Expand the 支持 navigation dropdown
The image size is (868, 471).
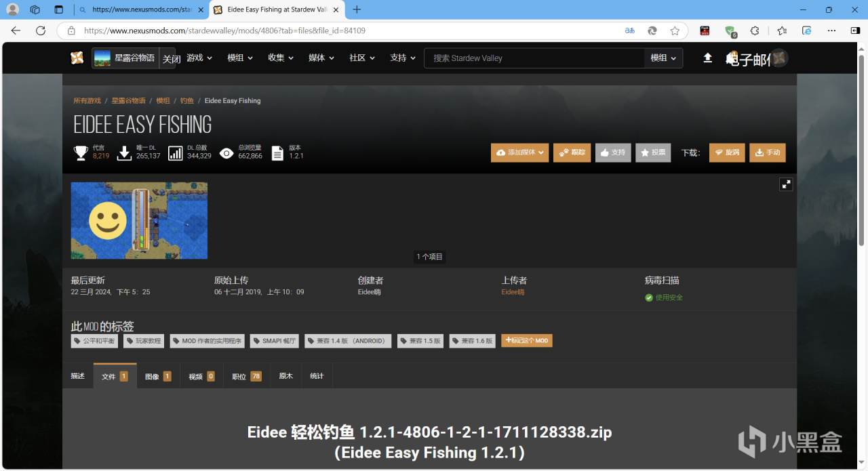403,58
